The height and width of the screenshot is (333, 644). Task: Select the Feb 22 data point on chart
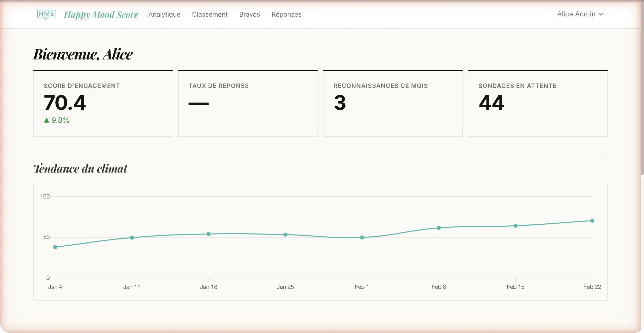(x=592, y=221)
